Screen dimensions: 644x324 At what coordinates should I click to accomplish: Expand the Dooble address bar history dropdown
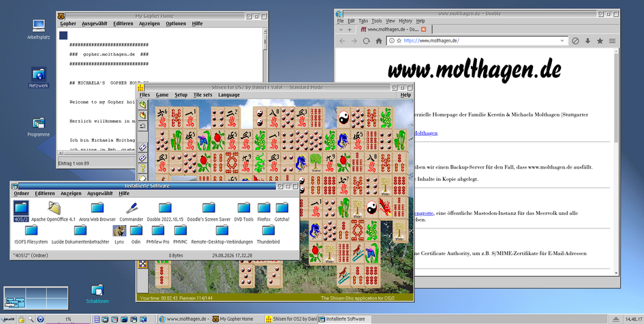(562, 41)
